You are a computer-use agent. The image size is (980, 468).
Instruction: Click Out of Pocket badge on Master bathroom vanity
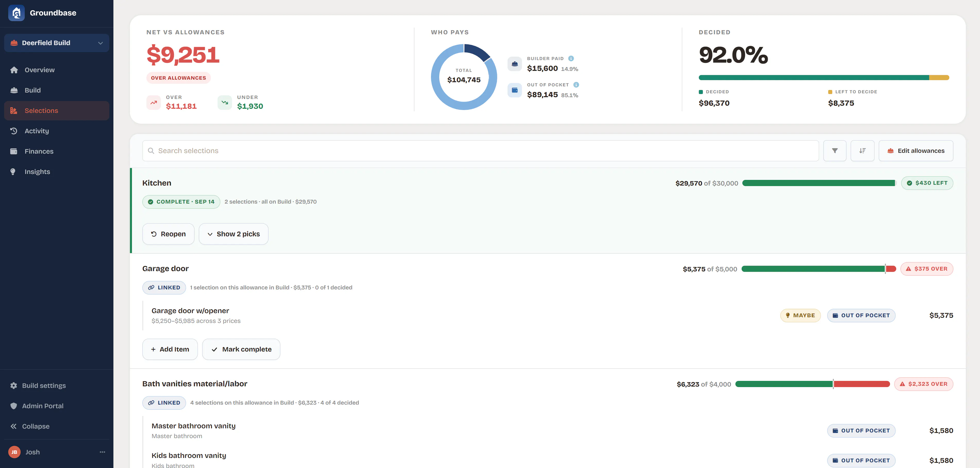click(x=861, y=431)
